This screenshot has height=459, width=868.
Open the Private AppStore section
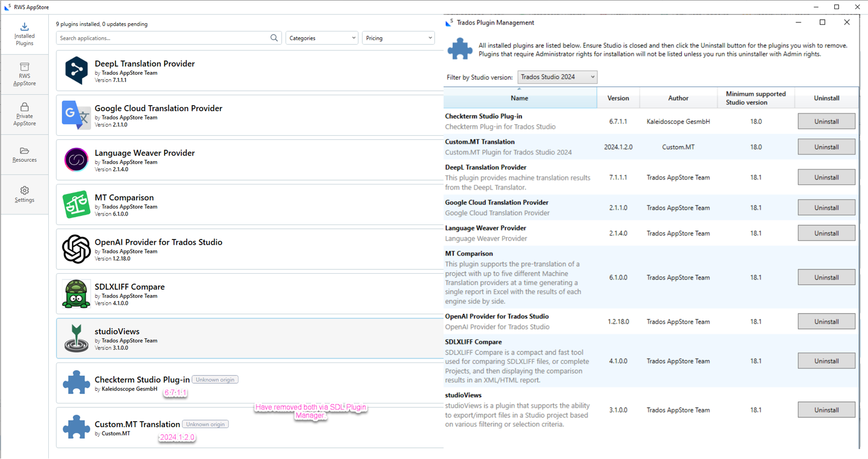tap(24, 114)
